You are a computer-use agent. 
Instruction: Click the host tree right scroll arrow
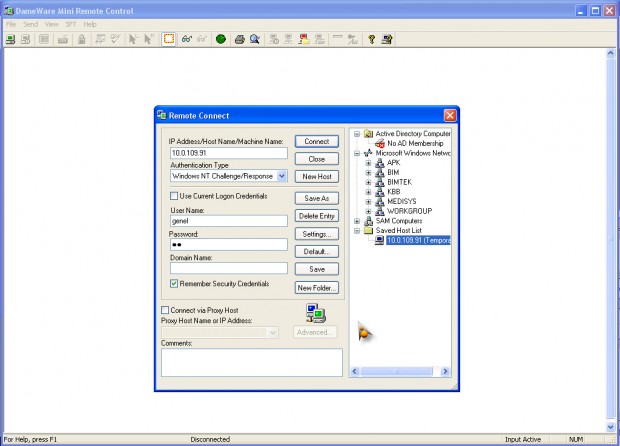[x=445, y=371]
